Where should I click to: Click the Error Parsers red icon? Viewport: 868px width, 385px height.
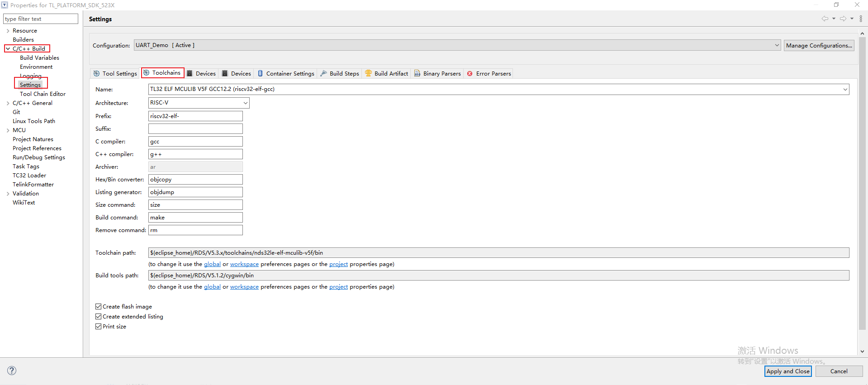[x=470, y=73]
